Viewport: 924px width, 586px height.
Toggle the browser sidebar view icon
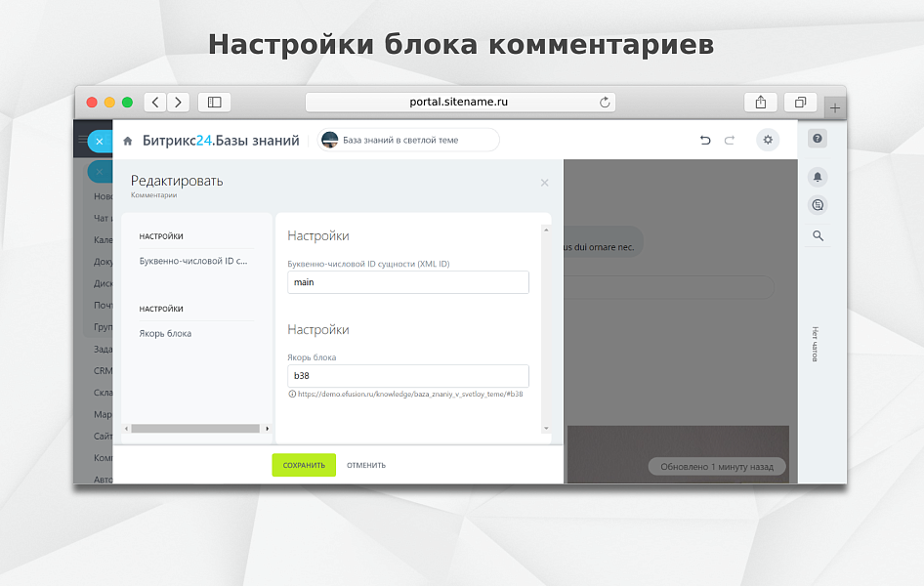(x=214, y=102)
